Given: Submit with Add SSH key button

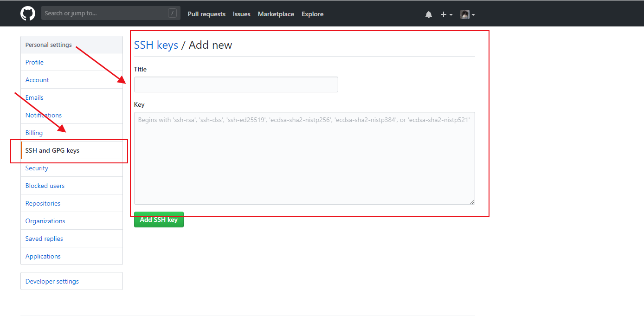Looking at the screenshot, I should tap(159, 220).
